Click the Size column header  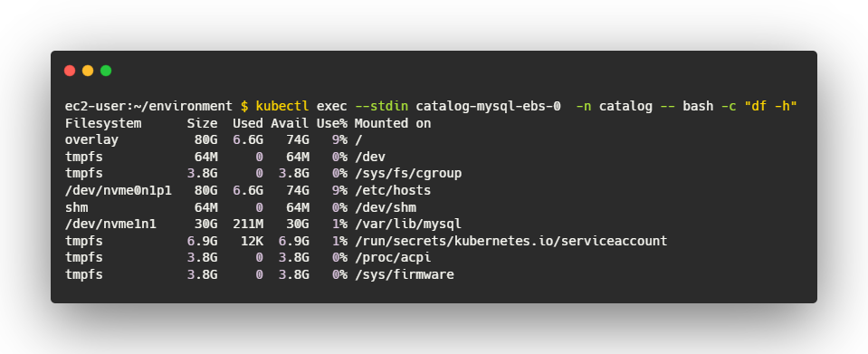202,123
